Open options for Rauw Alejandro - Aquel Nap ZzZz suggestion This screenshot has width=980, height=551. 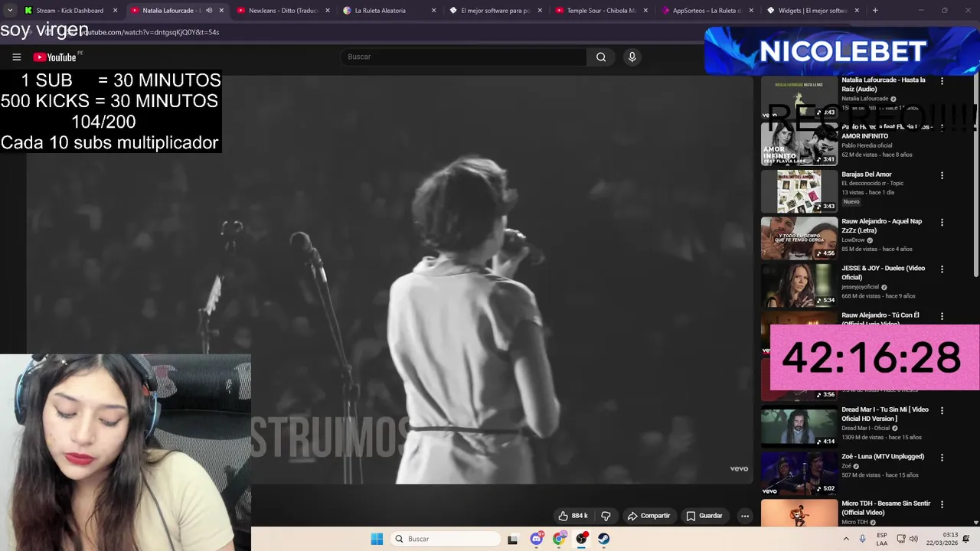pos(942,222)
